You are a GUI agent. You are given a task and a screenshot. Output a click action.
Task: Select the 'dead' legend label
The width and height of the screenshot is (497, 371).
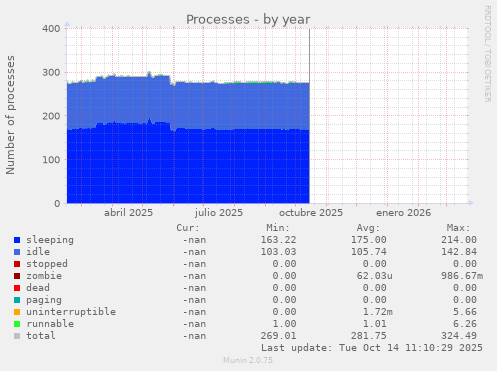(38, 288)
